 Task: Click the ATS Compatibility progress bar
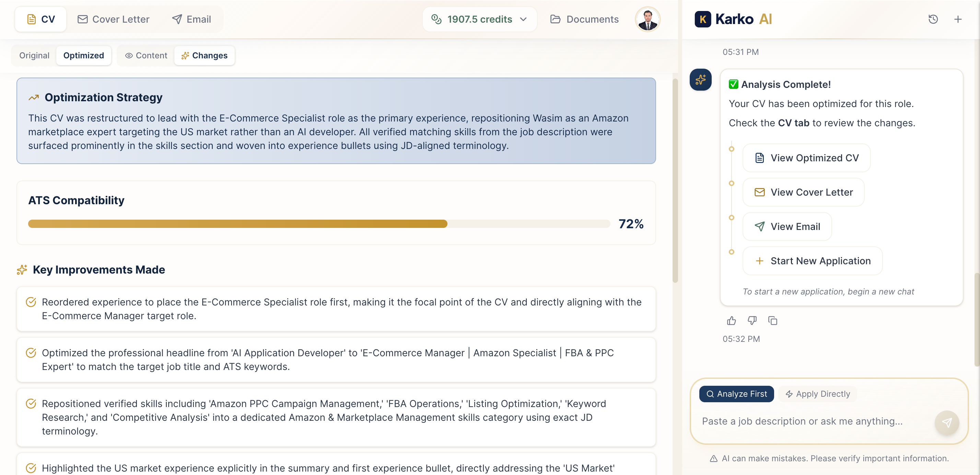pos(319,224)
